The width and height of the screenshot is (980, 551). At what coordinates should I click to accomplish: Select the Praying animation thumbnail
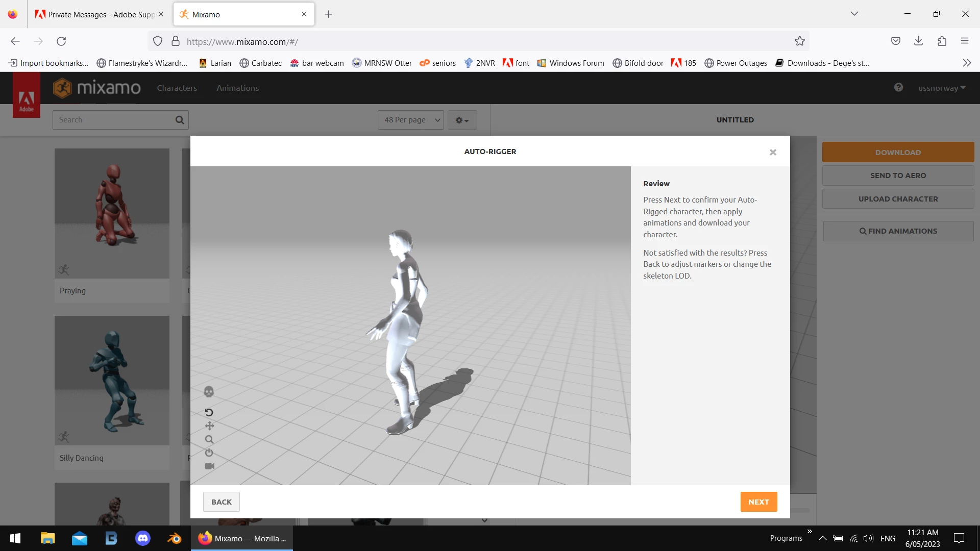coord(112,213)
